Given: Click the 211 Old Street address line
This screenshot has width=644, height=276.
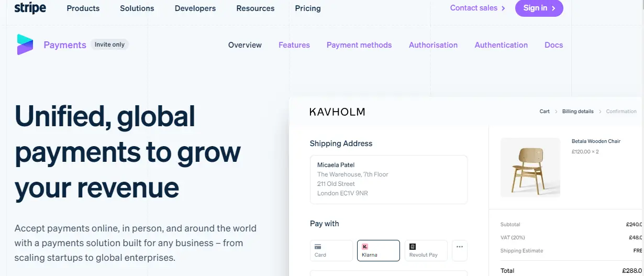Looking at the screenshot, I should (336, 184).
